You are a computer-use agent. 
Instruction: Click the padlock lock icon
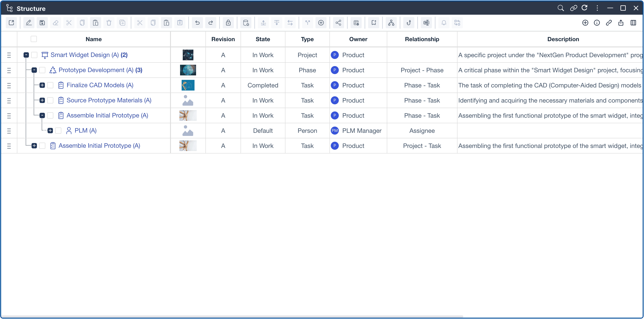tap(228, 23)
